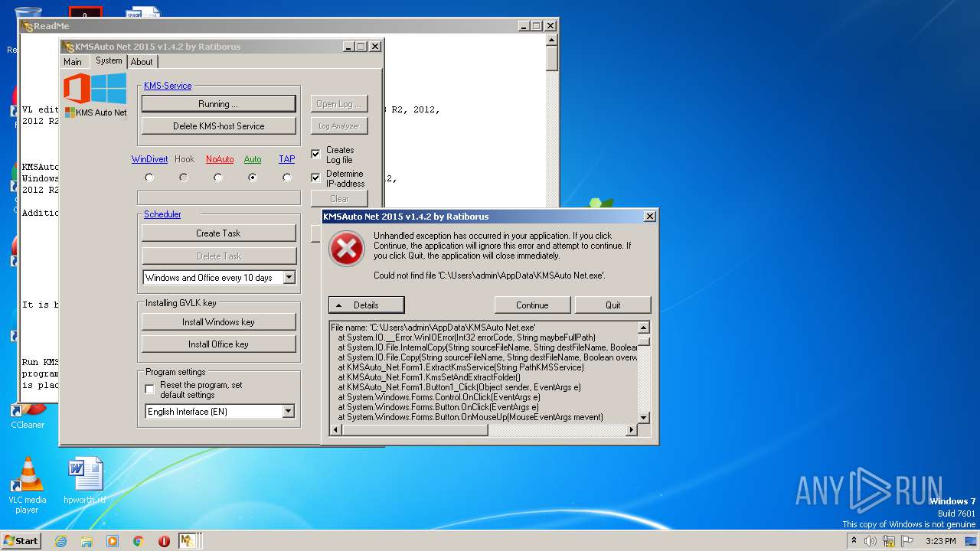Click the Delete Task button
The width and height of the screenshot is (980, 551).
tap(218, 256)
